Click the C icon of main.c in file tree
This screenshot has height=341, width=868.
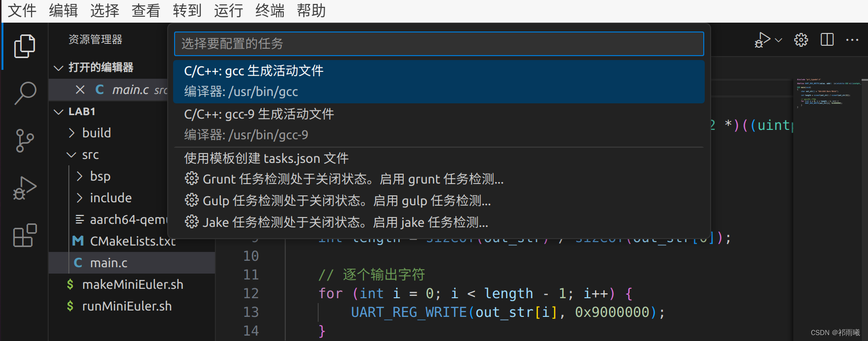[x=78, y=263]
